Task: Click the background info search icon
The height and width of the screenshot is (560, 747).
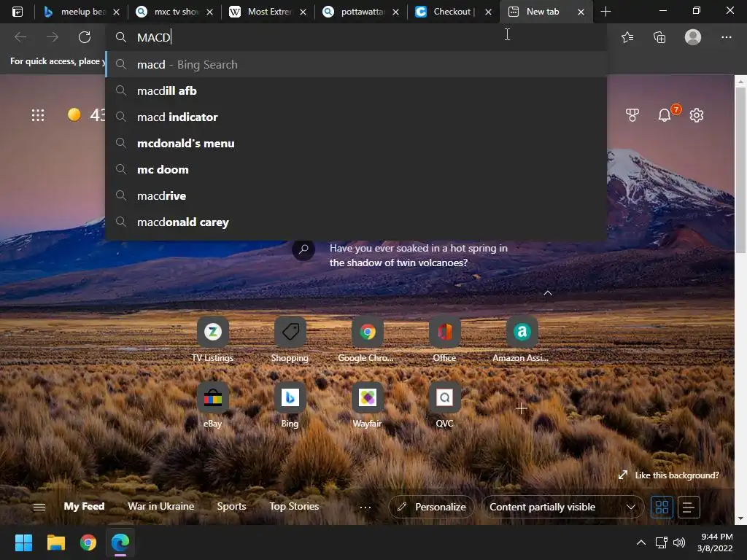Action: pyautogui.click(x=303, y=249)
